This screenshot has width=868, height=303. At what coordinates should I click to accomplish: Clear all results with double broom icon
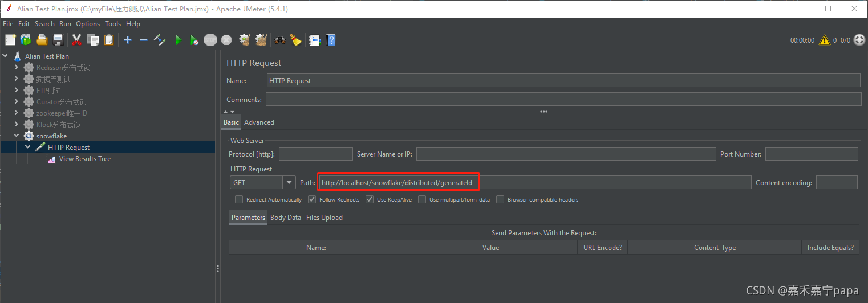[261, 40]
